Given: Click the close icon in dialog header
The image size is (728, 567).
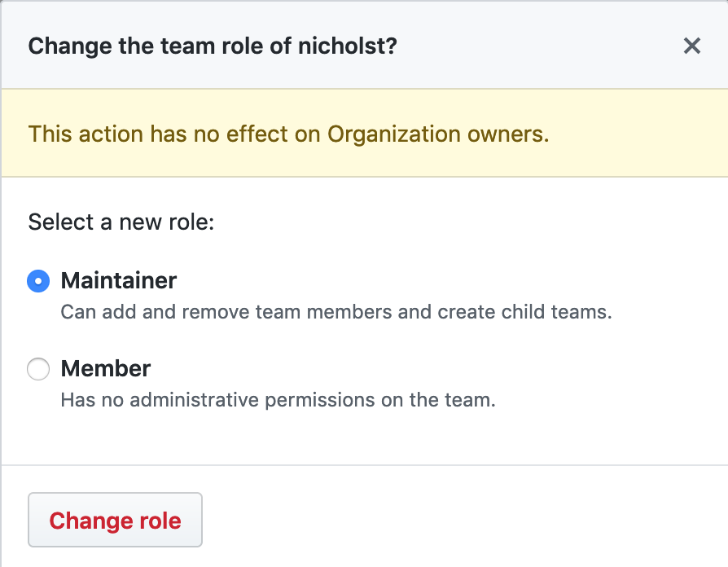Looking at the screenshot, I should tap(691, 46).
